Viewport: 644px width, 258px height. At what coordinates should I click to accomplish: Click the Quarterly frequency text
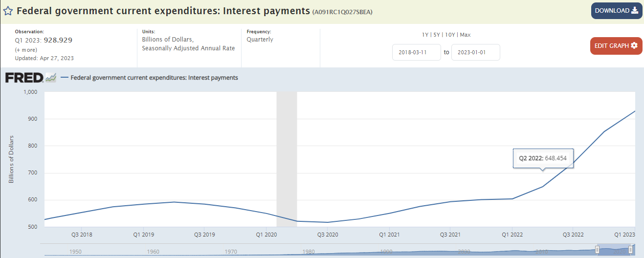[260, 39]
